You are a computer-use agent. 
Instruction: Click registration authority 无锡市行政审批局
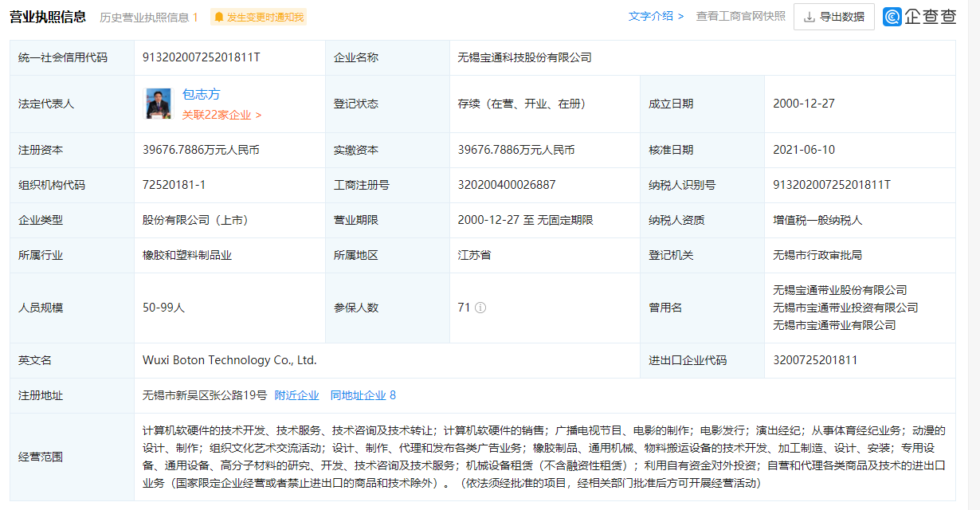click(817, 255)
